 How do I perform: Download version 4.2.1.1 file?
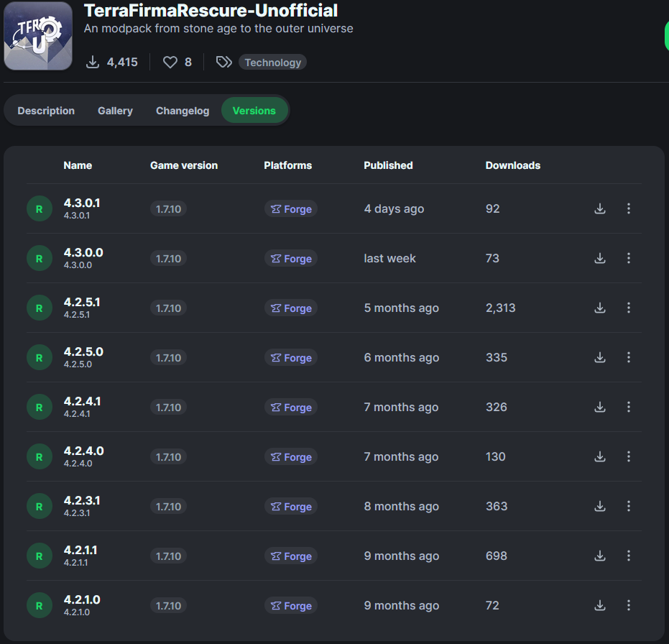600,556
